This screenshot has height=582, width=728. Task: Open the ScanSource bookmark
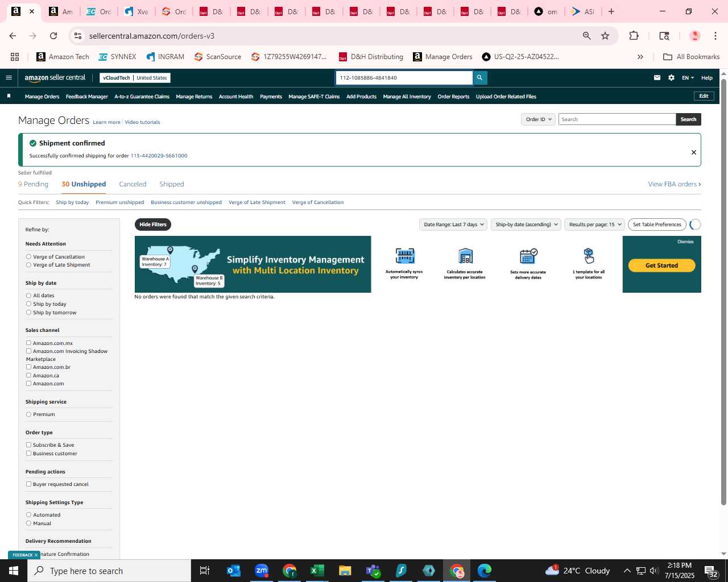pyautogui.click(x=217, y=57)
